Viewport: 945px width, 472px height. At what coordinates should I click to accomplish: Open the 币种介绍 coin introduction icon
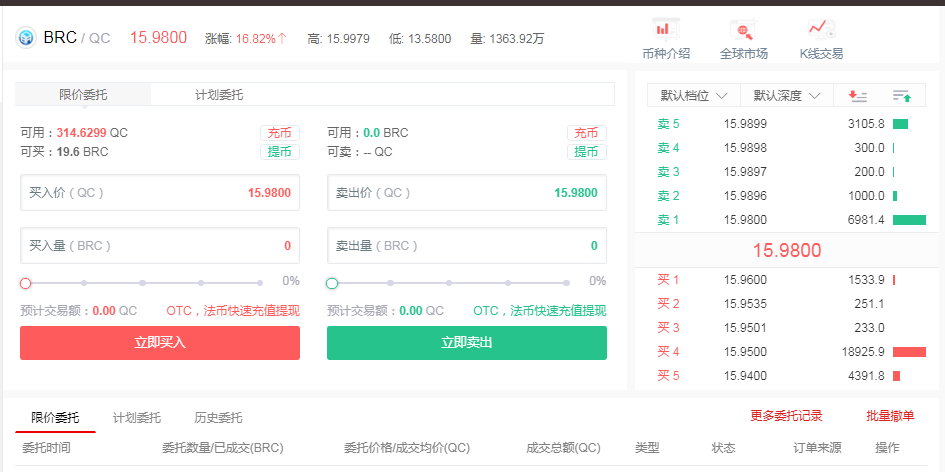tap(666, 28)
